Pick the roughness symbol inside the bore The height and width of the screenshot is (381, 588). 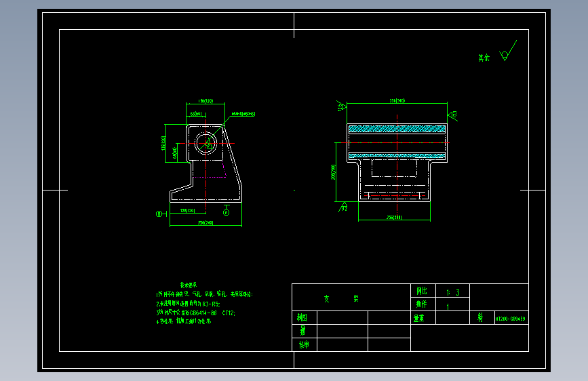click(209, 145)
